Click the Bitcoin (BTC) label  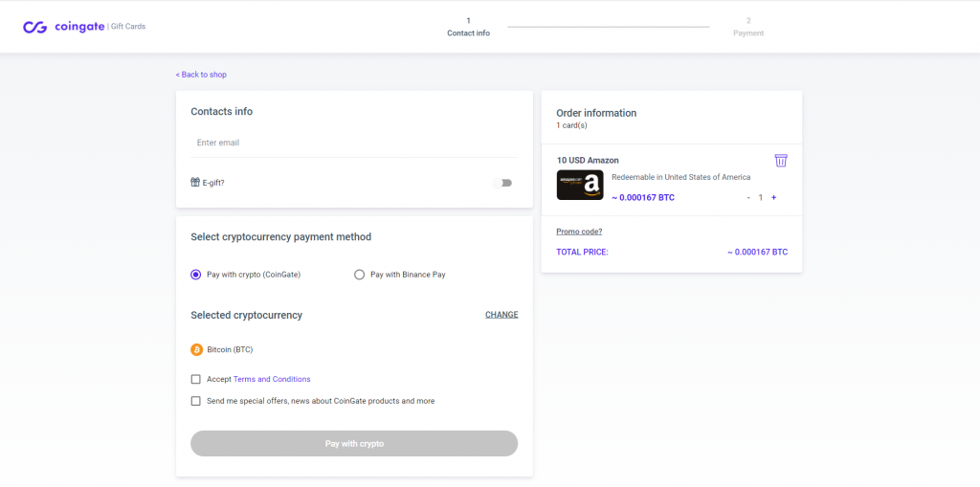point(230,349)
